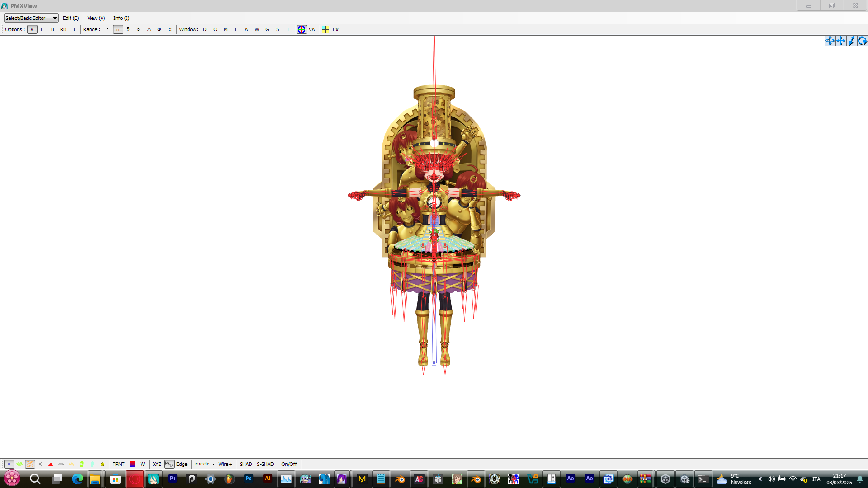Open the G window
The image size is (868, 488).
pos(267,29)
